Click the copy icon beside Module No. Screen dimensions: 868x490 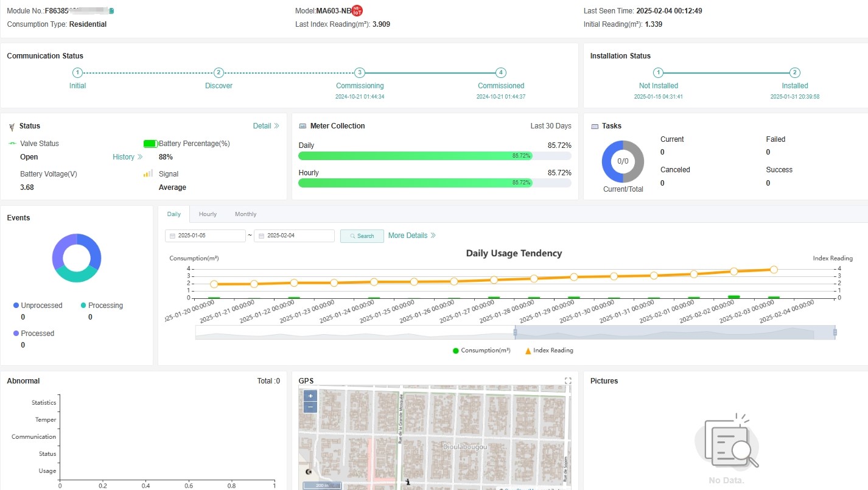tap(111, 11)
